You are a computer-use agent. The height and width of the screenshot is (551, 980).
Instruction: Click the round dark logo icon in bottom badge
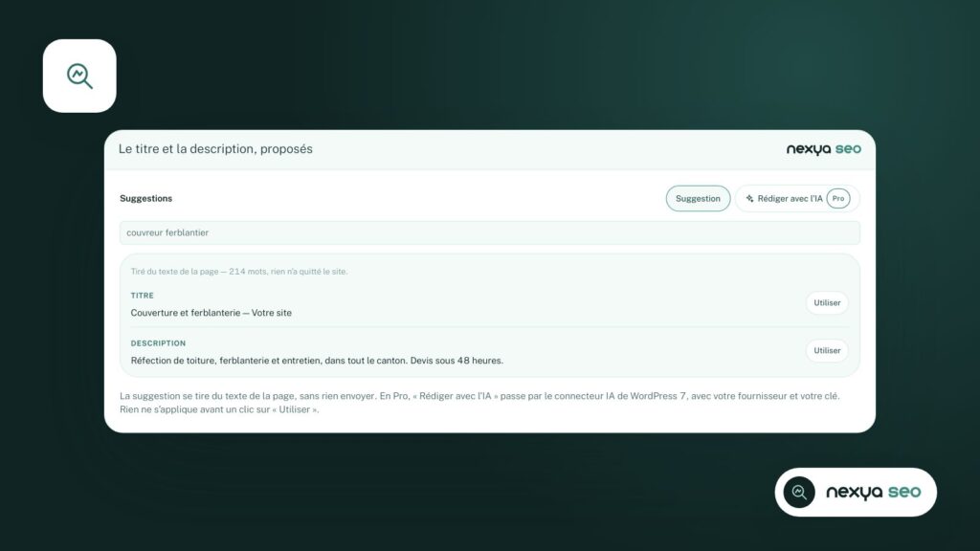click(799, 493)
